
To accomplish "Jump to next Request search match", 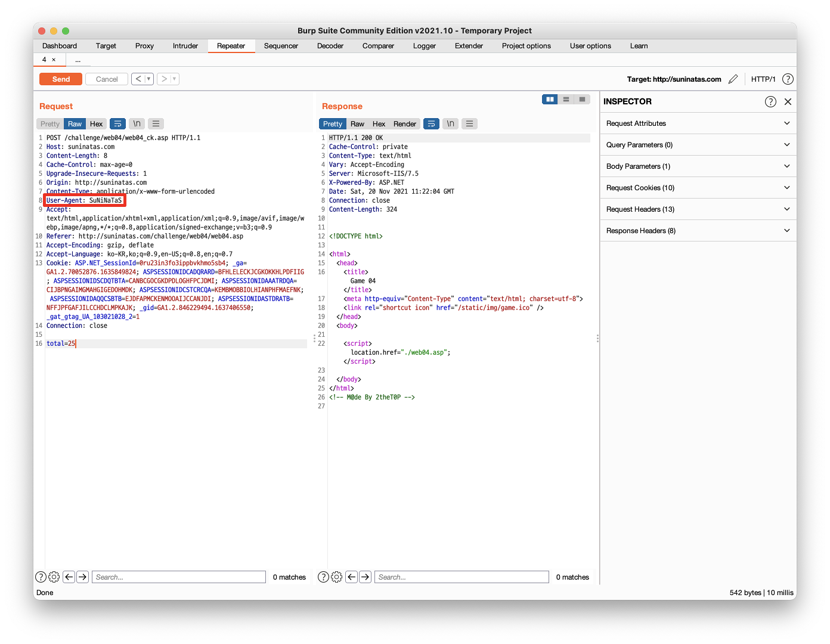I will click(83, 577).
